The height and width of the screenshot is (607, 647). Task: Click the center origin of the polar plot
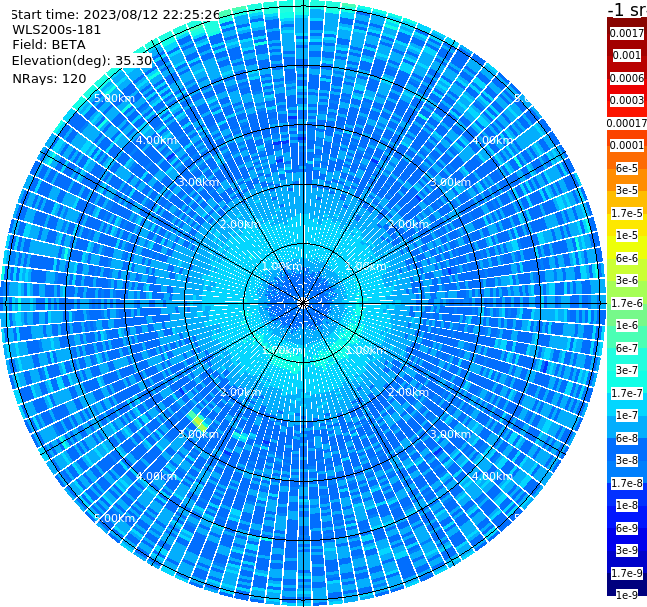click(x=303, y=303)
